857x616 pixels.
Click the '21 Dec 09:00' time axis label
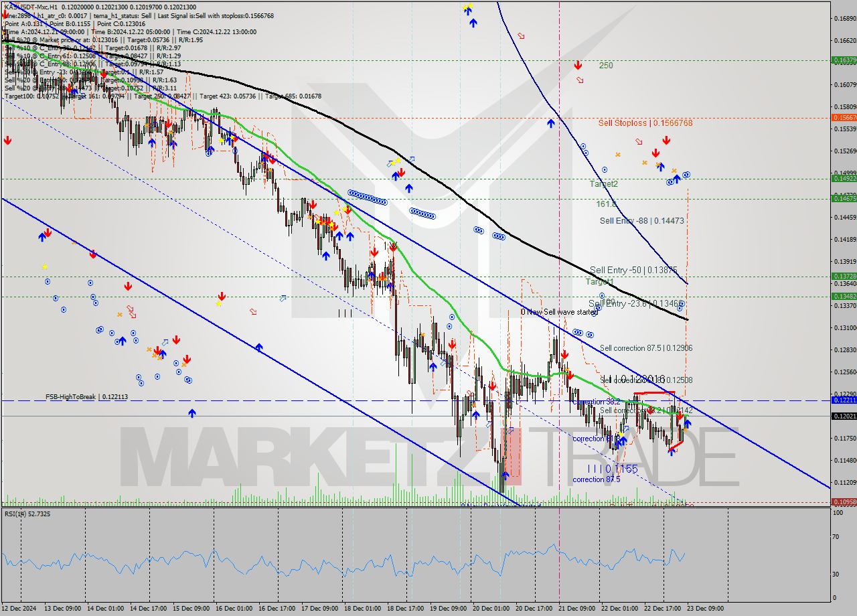pos(578,608)
